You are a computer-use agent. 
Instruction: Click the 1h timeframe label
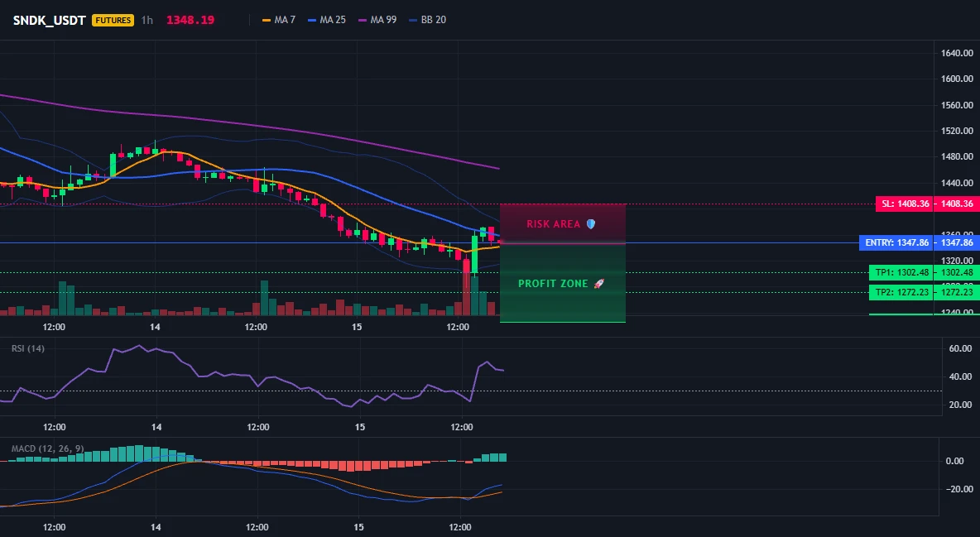(147, 20)
